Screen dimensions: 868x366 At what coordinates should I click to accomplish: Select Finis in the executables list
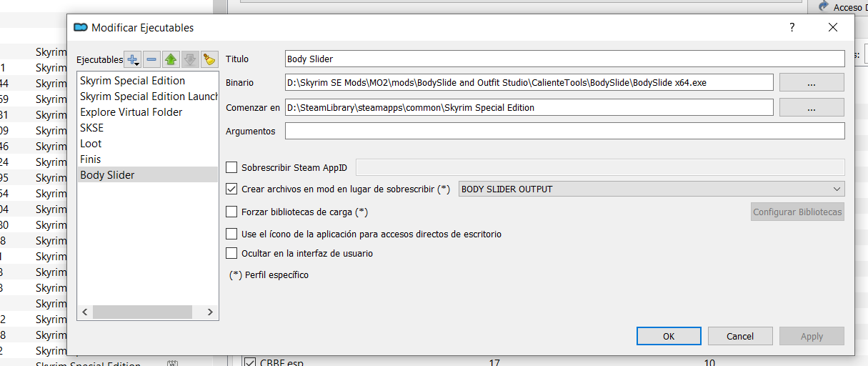148,159
